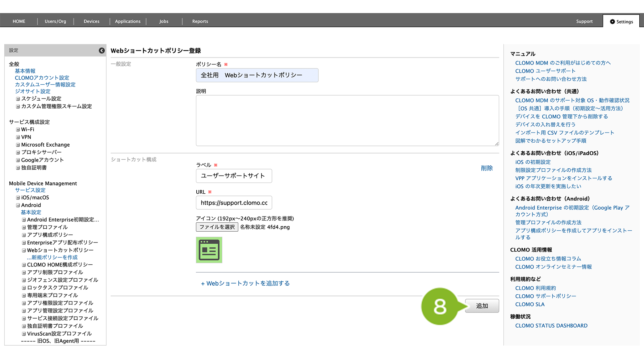
Task: Expand the iOS/macOS tree node
Action: (18, 198)
